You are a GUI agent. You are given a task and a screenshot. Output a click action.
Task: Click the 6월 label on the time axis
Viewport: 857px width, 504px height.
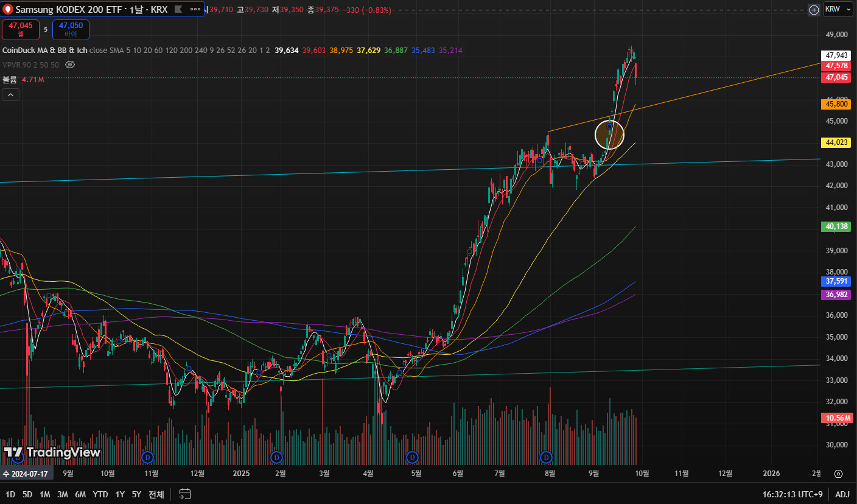pyautogui.click(x=458, y=474)
